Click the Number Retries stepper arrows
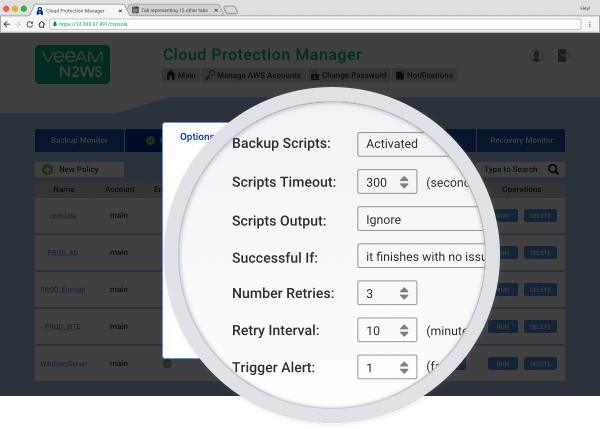This screenshot has height=429, width=600. click(x=404, y=293)
